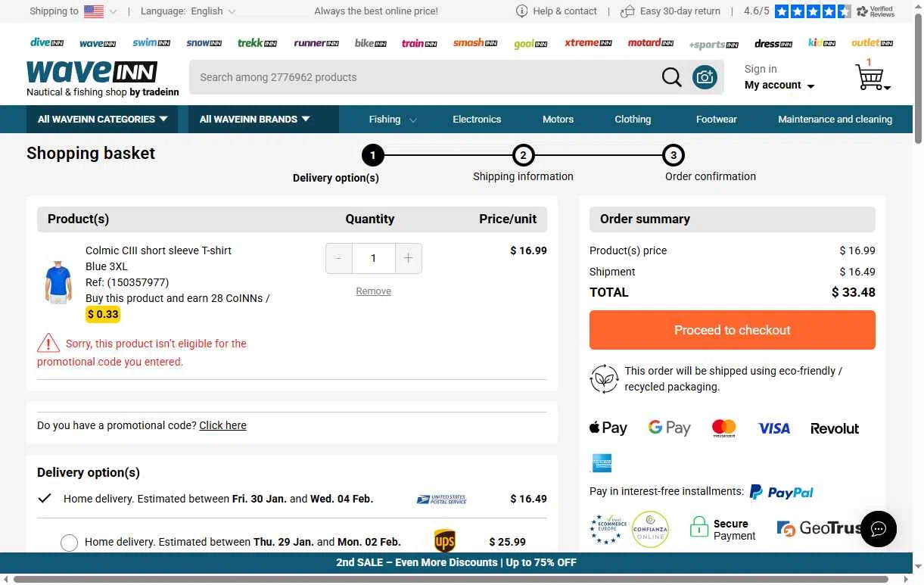Open the snowinn store logo
This screenshot has width=924, height=585.
point(204,43)
